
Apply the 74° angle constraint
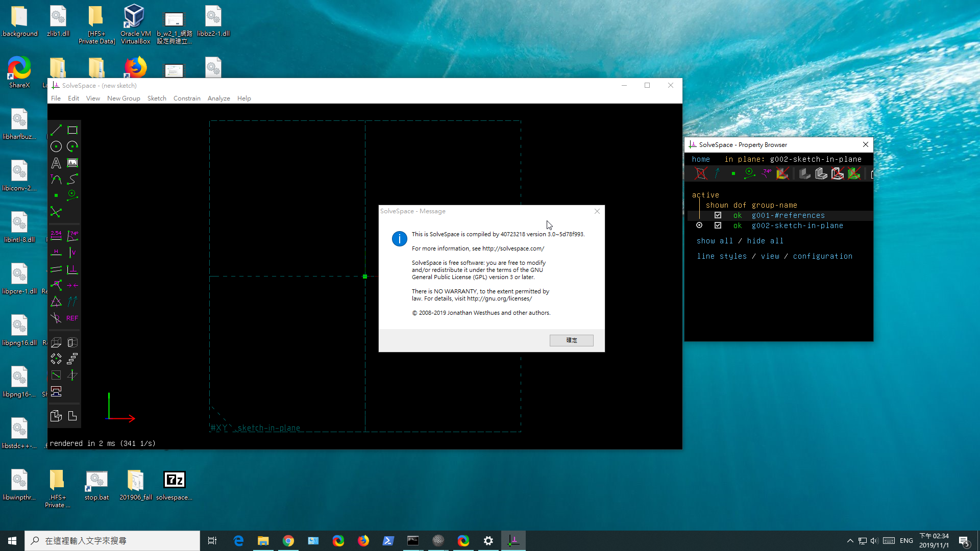coord(72,236)
